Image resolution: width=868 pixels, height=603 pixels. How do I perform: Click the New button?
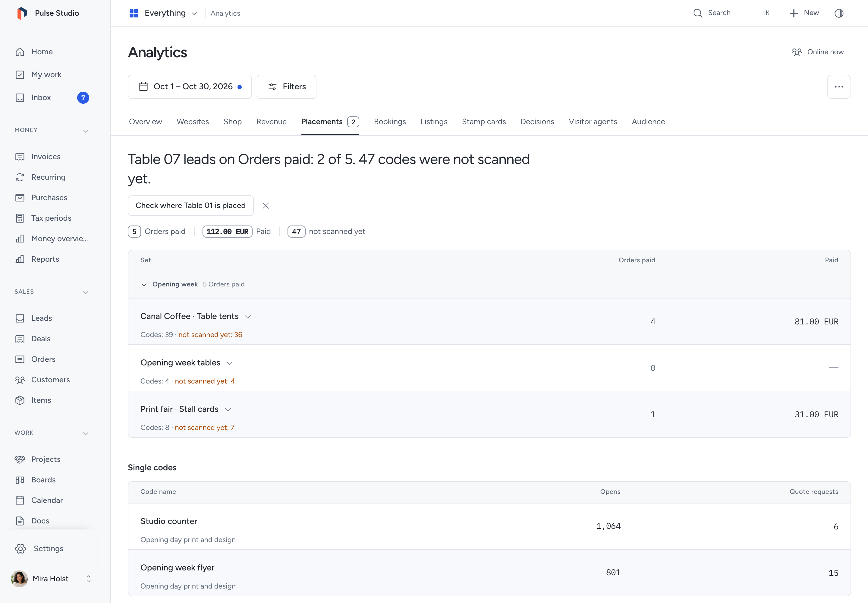pos(804,13)
